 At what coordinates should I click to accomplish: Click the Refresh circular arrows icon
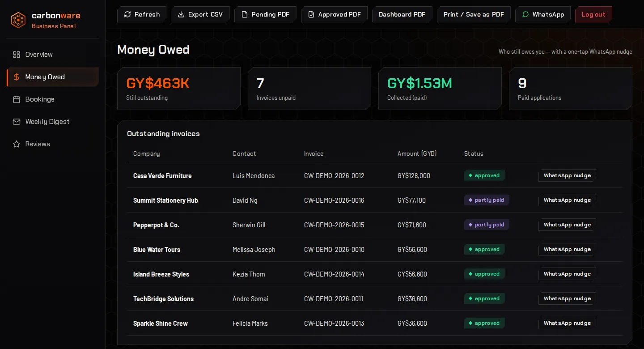tap(127, 14)
